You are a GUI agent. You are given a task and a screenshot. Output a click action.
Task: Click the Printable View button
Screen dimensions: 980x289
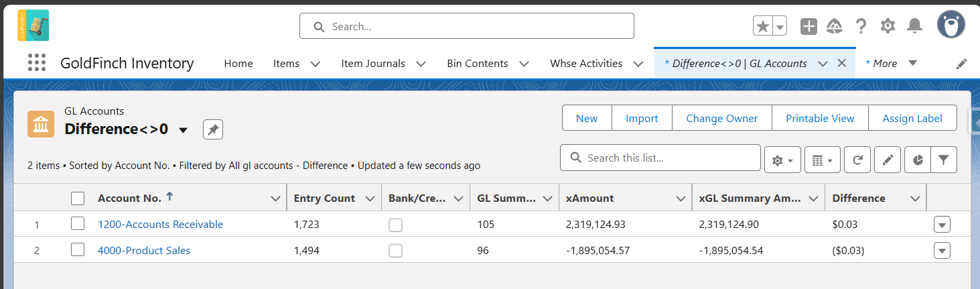click(820, 118)
